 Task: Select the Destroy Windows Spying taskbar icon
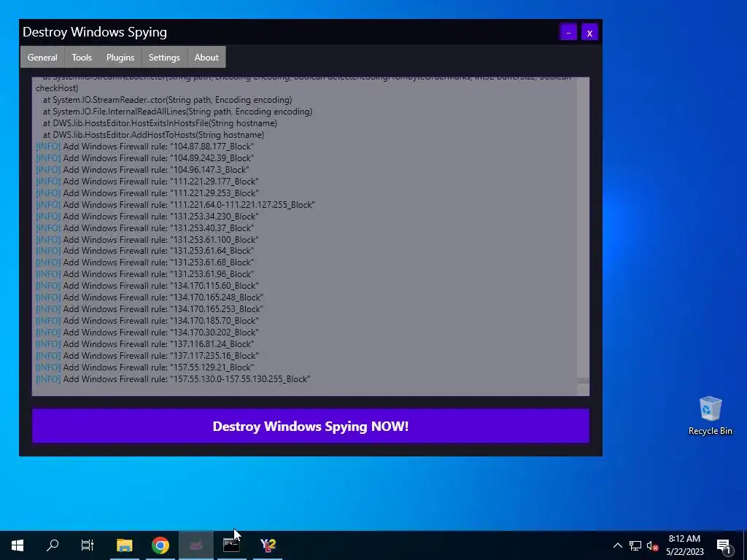(x=196, y=545)
